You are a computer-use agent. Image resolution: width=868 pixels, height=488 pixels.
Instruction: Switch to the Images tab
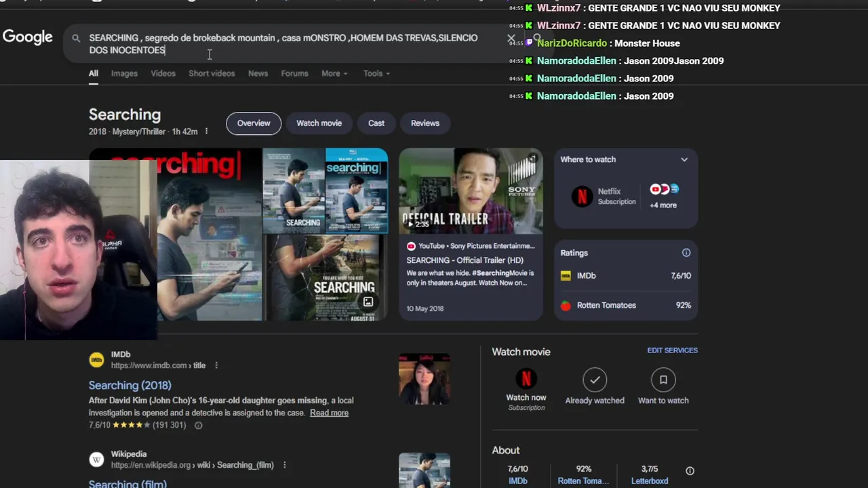point(124,73)
